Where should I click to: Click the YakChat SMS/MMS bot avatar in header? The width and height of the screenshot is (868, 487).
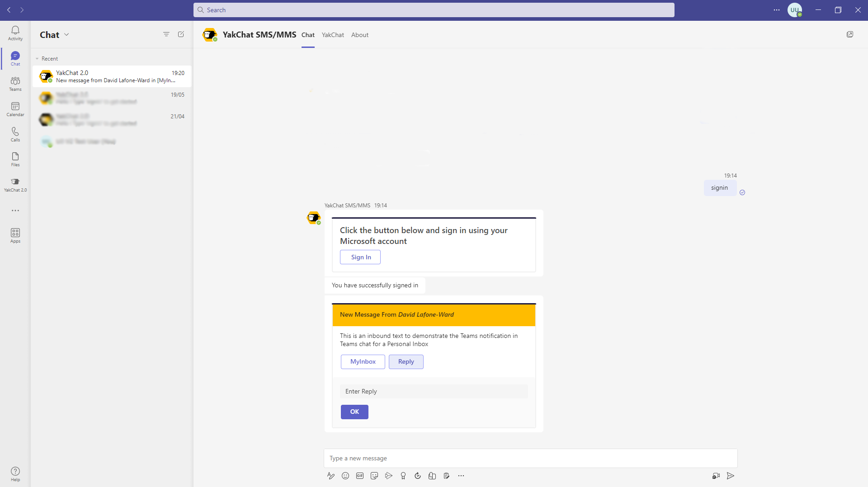[x=210, y=35]
